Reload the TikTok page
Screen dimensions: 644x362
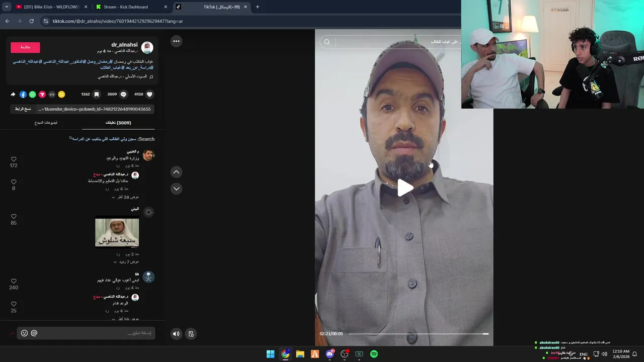[x=31, y=21]
